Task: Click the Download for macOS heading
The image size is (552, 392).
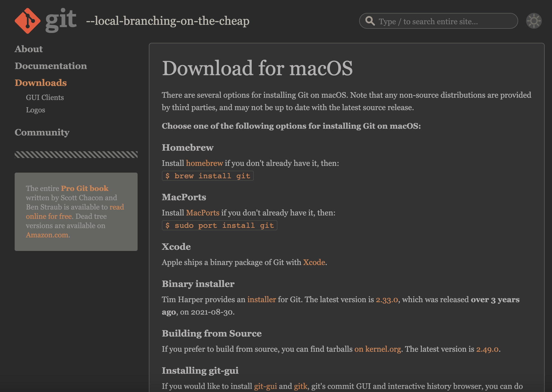Action: pos(257,68)
